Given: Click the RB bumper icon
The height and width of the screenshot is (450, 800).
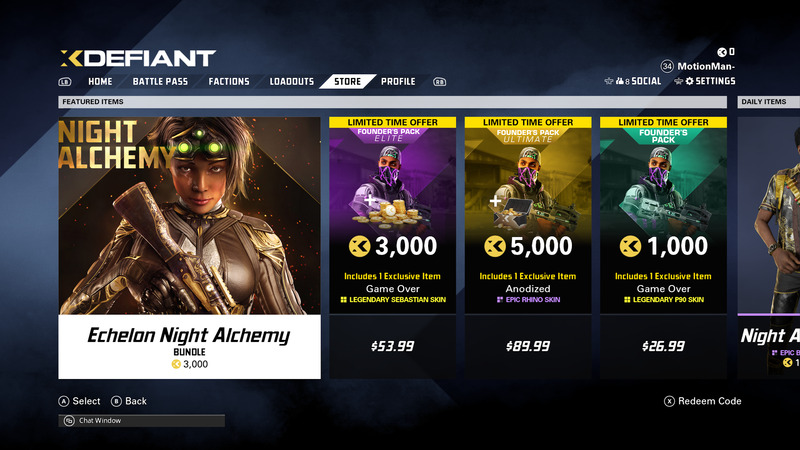Looking at the screenshot, I should coord(439,82).
